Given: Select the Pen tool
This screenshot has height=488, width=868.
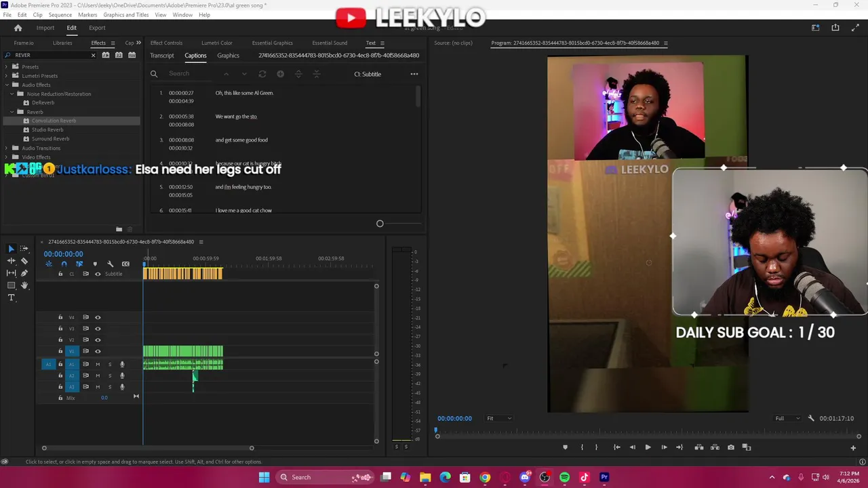Looking at the screenshot, I should point(24,273).
